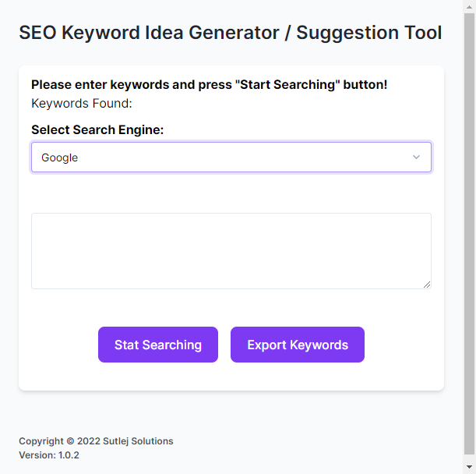The width and height of the screenshot is (476, 474).
Task: Click the Sutlej Solutions name in footer
Action: coord(138,441)
